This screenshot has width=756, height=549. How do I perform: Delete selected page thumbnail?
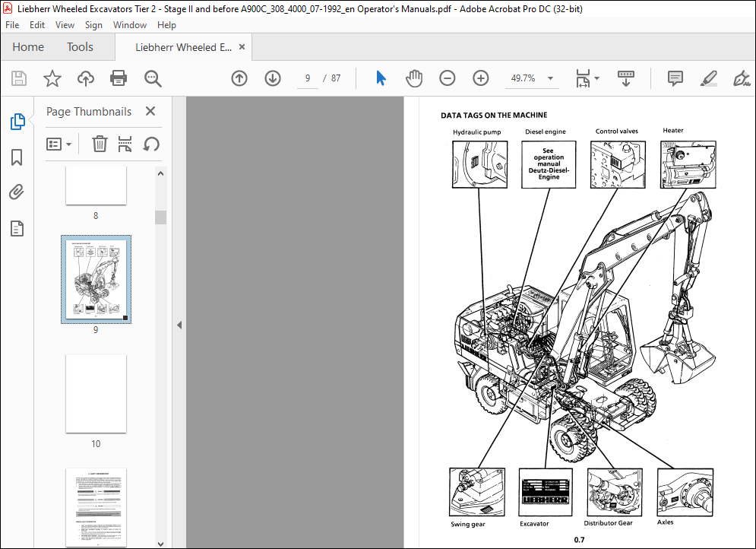pos(100,144)
